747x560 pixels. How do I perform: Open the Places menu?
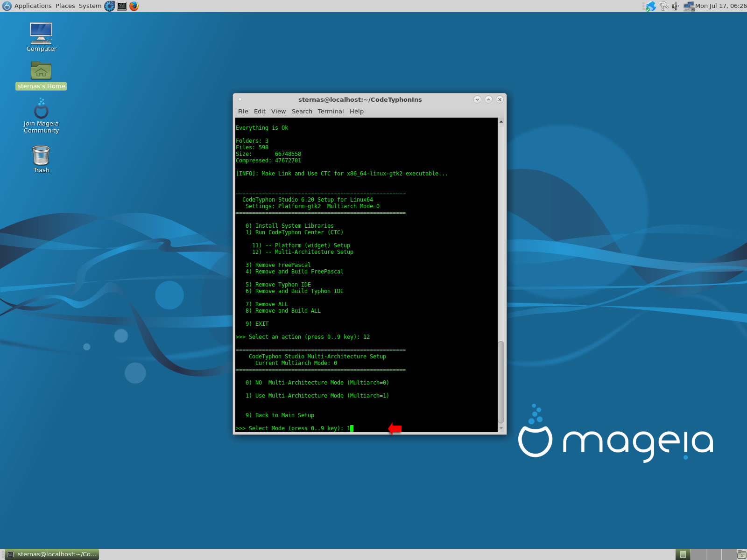click(x=65, y=6)
